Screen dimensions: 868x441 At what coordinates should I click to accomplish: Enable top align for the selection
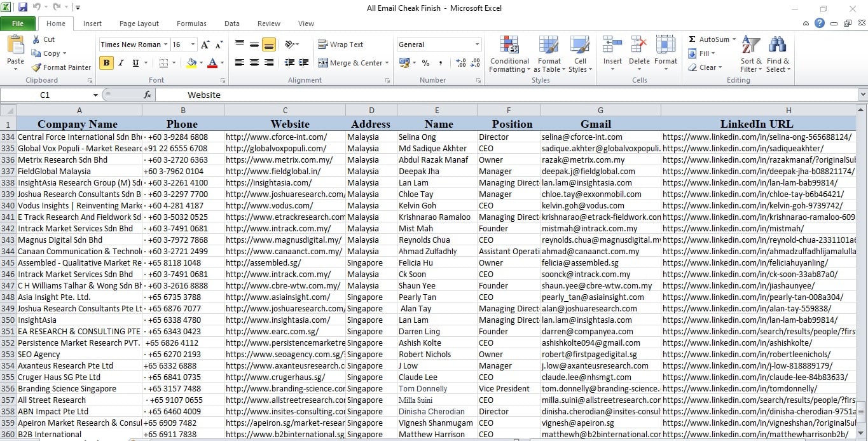click(x=239, y=43)
